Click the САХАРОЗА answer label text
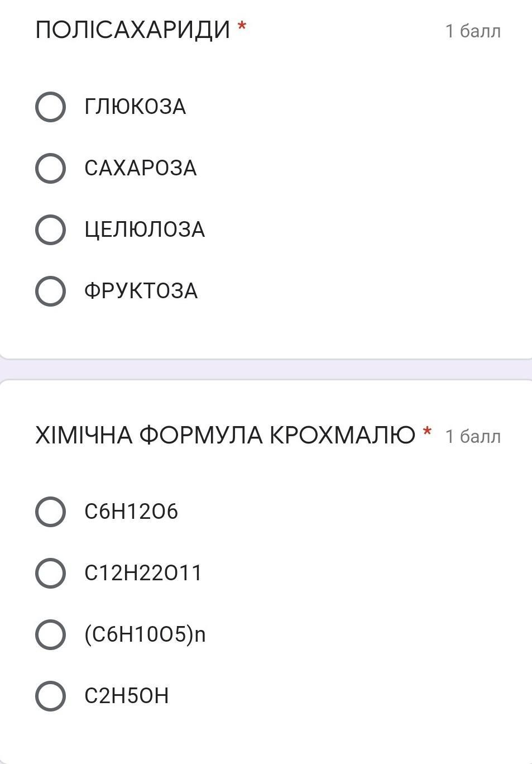Viewport: 532px width, 764px height. [x=141, y=168]
